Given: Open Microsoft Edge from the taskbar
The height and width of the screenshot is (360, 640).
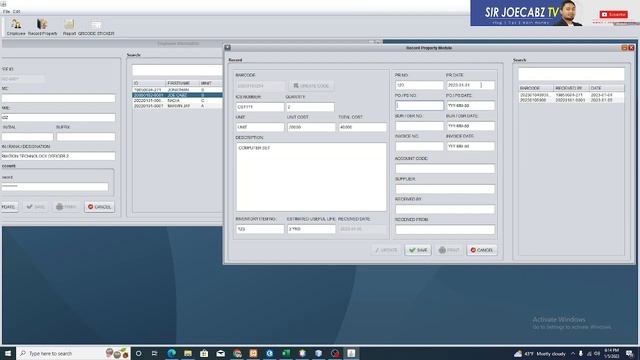Looking at the screenshot, I should point(171,353).
